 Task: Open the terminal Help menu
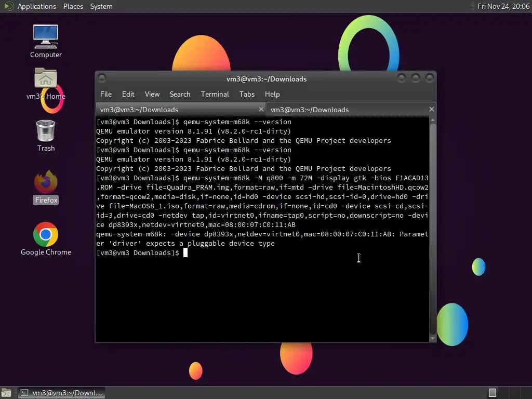pos(272,95)
